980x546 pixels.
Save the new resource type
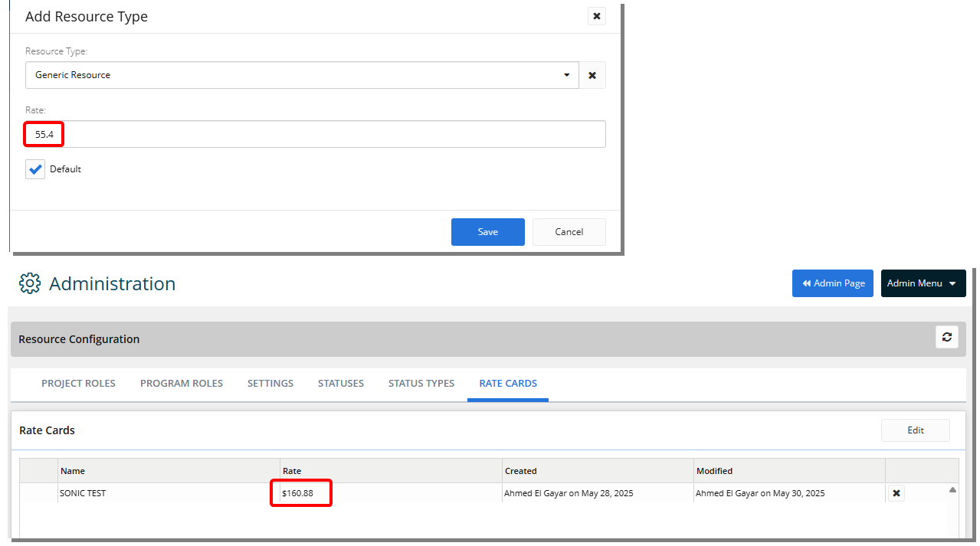[487, 232]
